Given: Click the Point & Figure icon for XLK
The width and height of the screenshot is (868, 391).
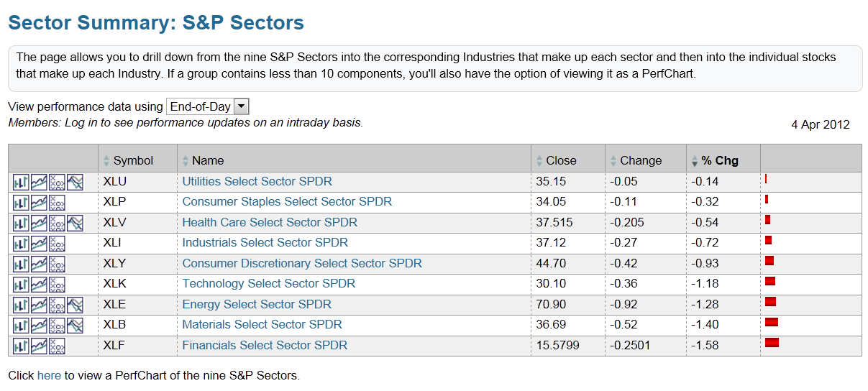Looking at the screenshot, I should pyautogui.click(x=57, y=284).
